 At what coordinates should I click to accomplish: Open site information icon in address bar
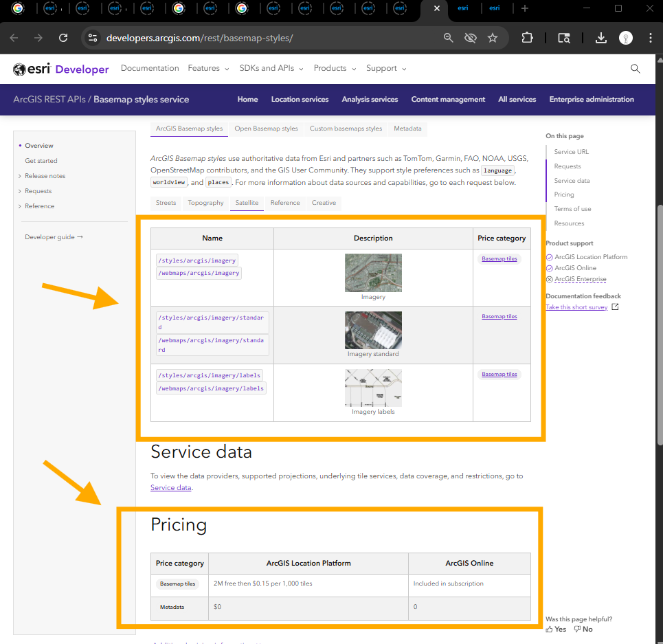tap(93, 38)
